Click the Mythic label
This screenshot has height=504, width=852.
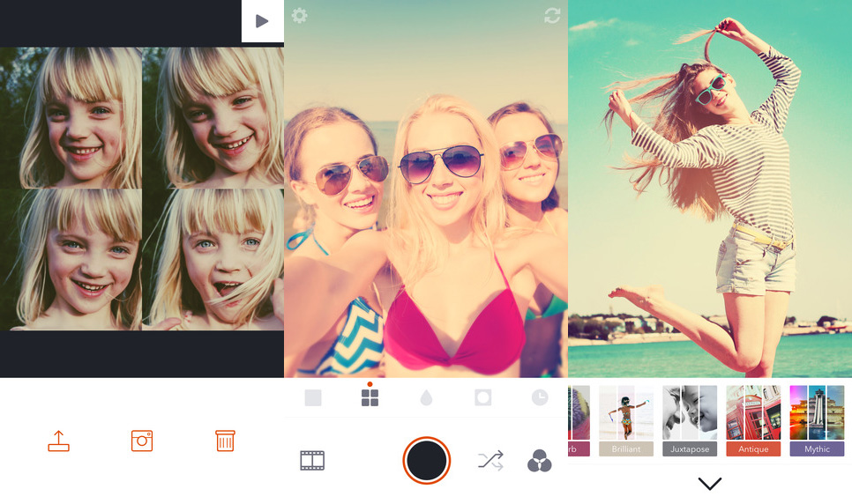[x=817, y=449]
